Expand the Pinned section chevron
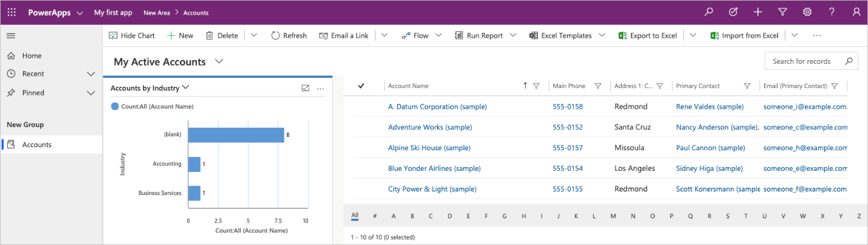Image resolution: width=868 pixels, height=245 pixels. point(91,93)
